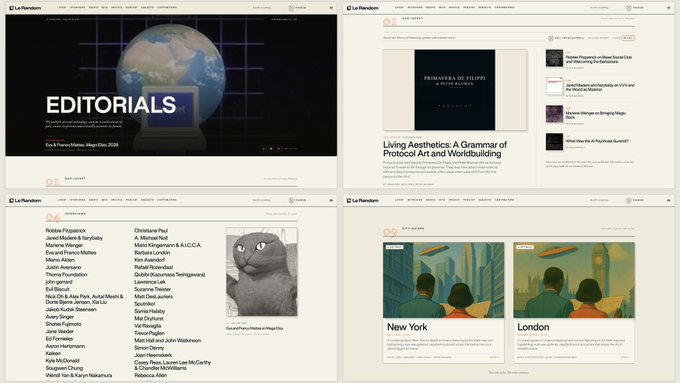Viewport: 680px width, 383px height.
Task: Click the Le Random logo in the City Guides panel
Action: click(363, 200)
